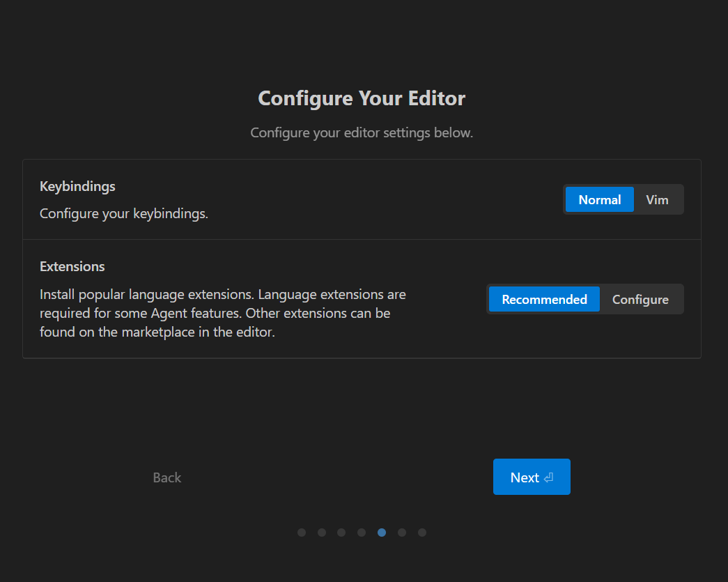Click the Extensions section title

pyautogui.click(x=72, y=267)
